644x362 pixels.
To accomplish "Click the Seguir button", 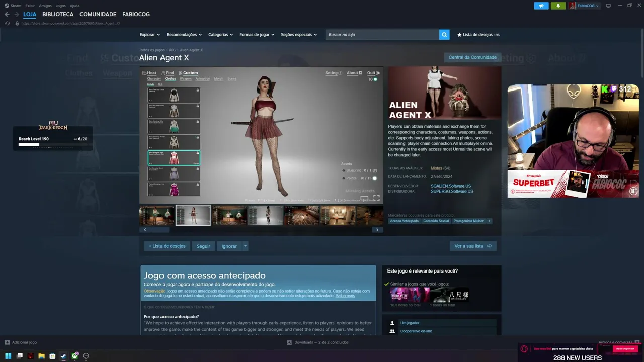I will (x=203, y=246).
